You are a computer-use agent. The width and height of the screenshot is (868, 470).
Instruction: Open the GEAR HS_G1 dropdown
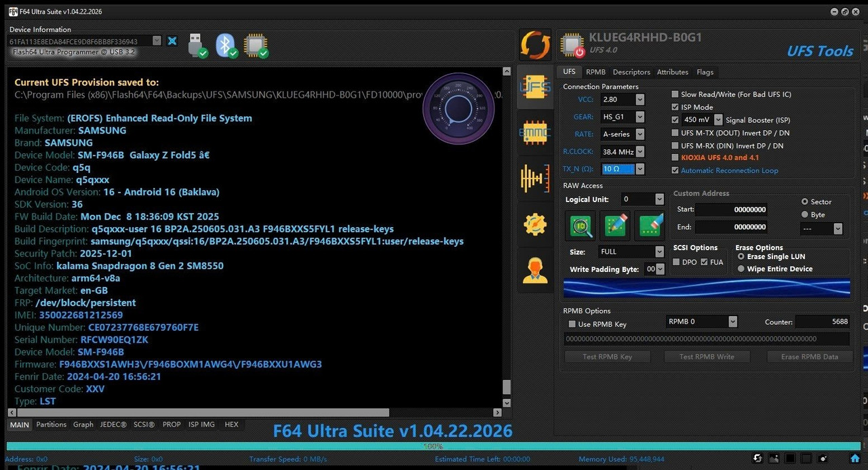click(x=640, y=117)
